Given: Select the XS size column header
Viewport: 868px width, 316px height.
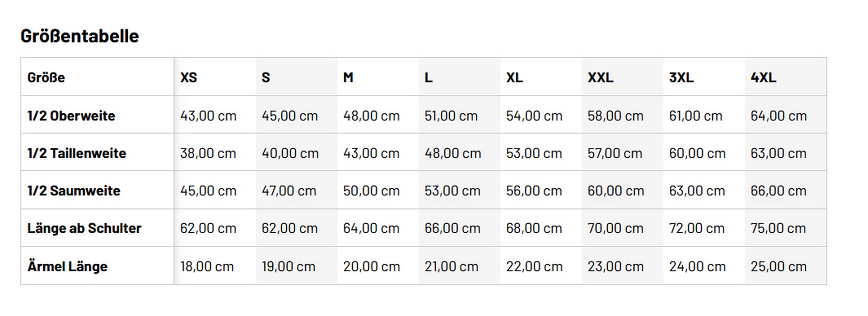Looking at the screenshot, I should pos(188,77).
